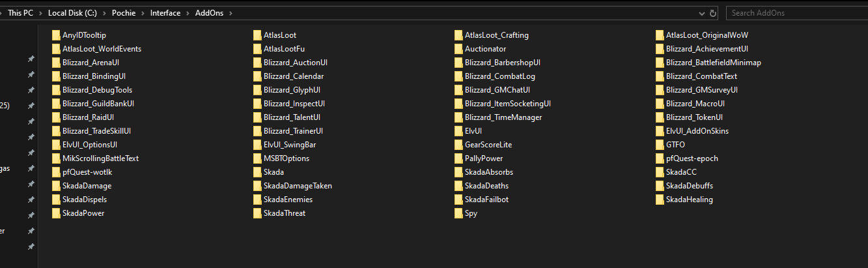Select the ElvUI_OptionsUI folder name

(x=90, y=145)
